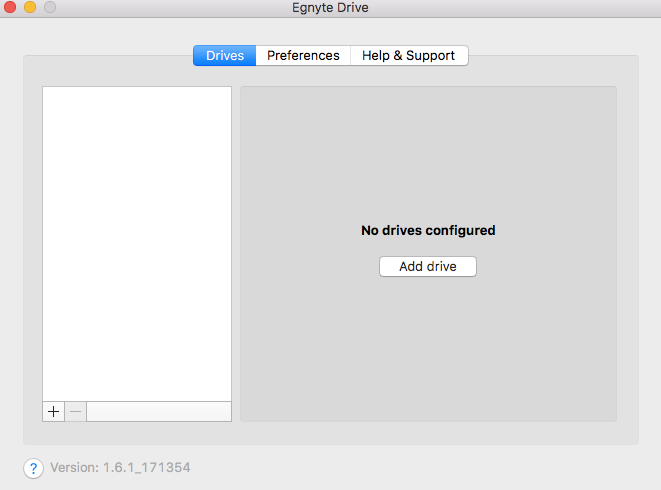Click the plus icon to add a drive

click(x=54, y=411)
